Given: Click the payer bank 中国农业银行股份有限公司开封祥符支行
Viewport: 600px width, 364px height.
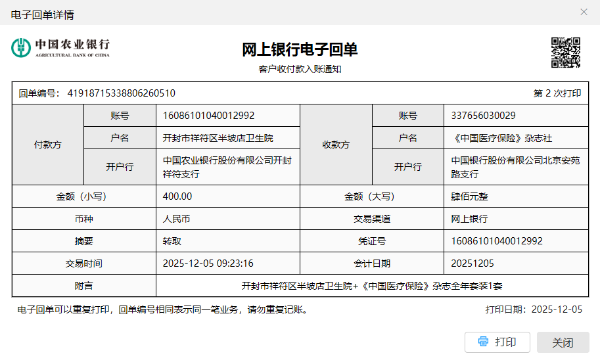Looking at the screenshot, I should 227,167.
